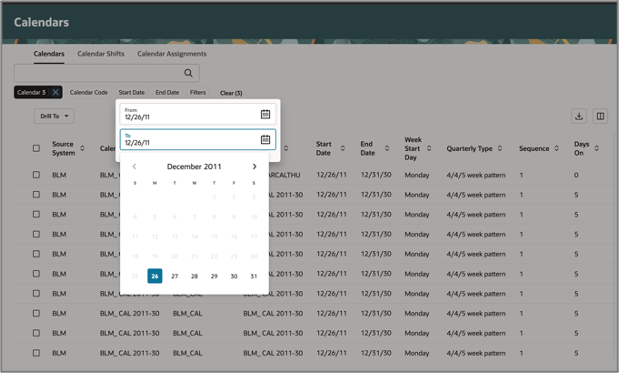Image resolution: width=620 pixels, height=374 pixels.
Task: Click the Calendars page title
Action: click(x=42, y=22)
